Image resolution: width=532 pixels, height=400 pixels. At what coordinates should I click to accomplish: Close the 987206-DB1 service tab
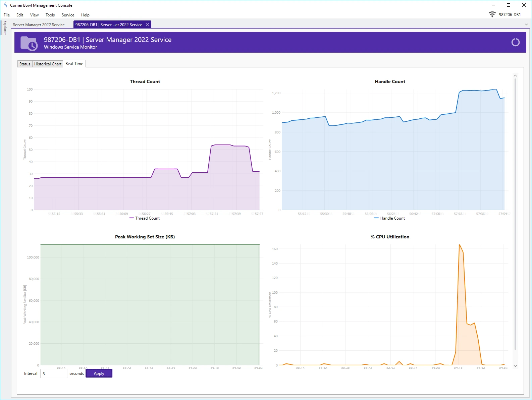147,25
